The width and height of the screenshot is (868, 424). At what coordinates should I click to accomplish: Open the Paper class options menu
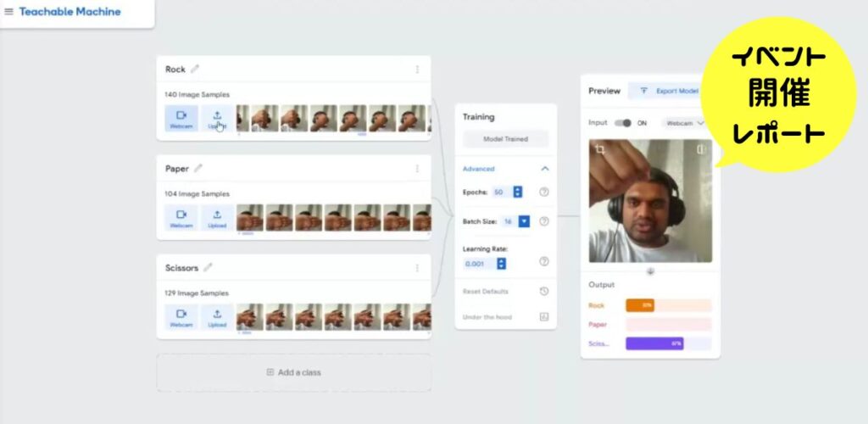click(417, 168)
